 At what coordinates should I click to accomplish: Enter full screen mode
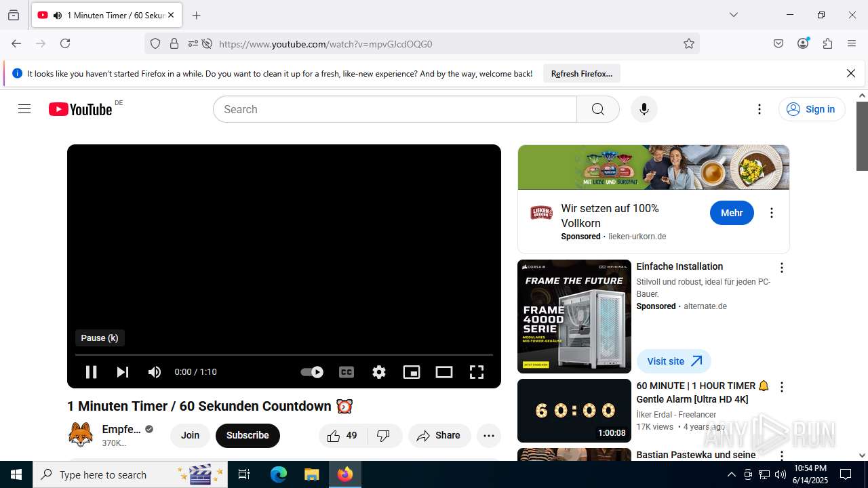pyautogui.click(x=477, y=372)
